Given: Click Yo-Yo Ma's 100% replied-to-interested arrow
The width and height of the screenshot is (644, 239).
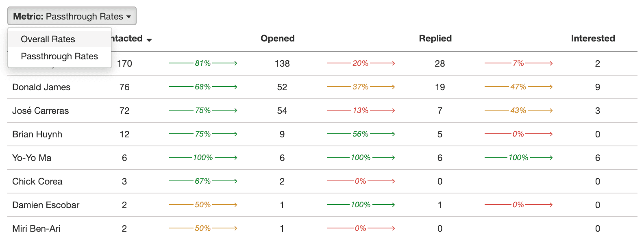Looking at the screenshot, I should [518, 158].
